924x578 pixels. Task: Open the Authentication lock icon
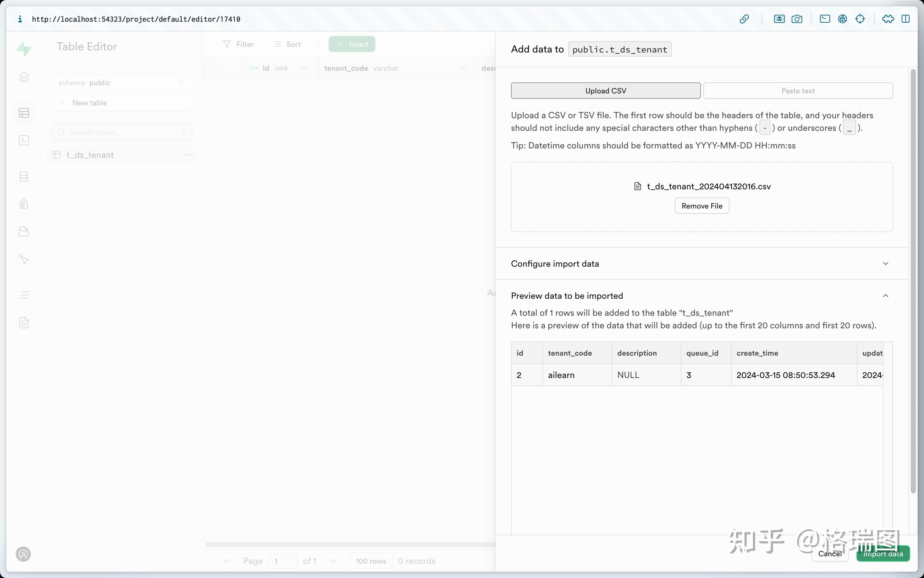click(24, 204)
